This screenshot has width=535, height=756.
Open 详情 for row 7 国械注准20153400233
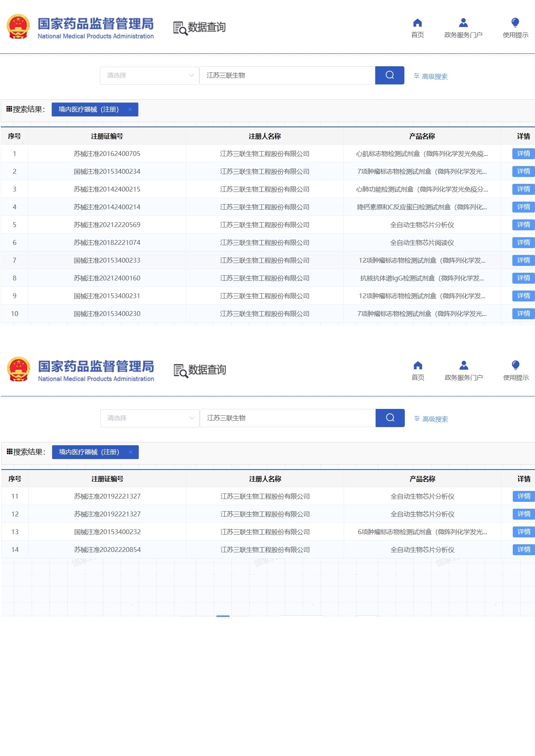[x=524, y=260]
